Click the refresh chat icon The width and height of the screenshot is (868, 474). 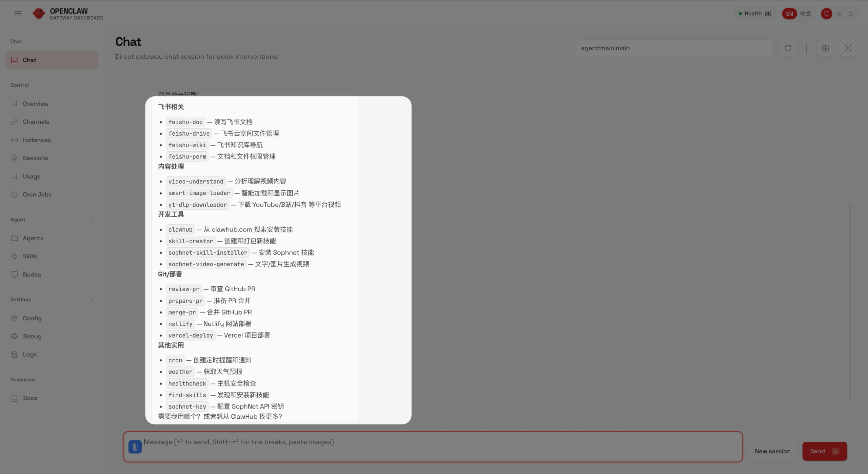tap(787, 48)
